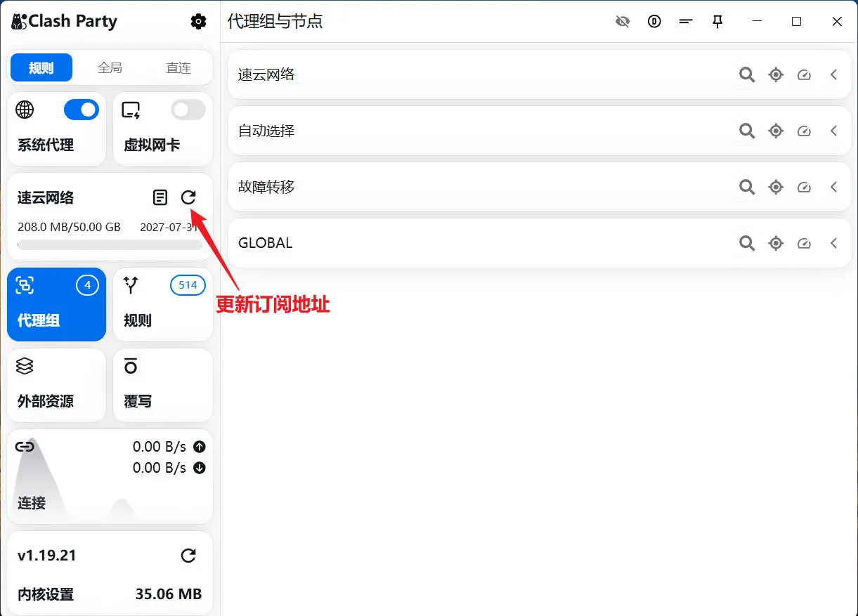Refresh the core in 内核设置 panel
Image resolution: width=858 pixels, height=616 pixels.
point(188,555)
